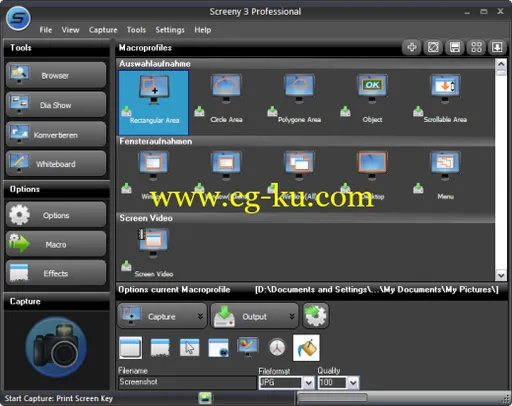Open the Effects button

tap(56, 273)
